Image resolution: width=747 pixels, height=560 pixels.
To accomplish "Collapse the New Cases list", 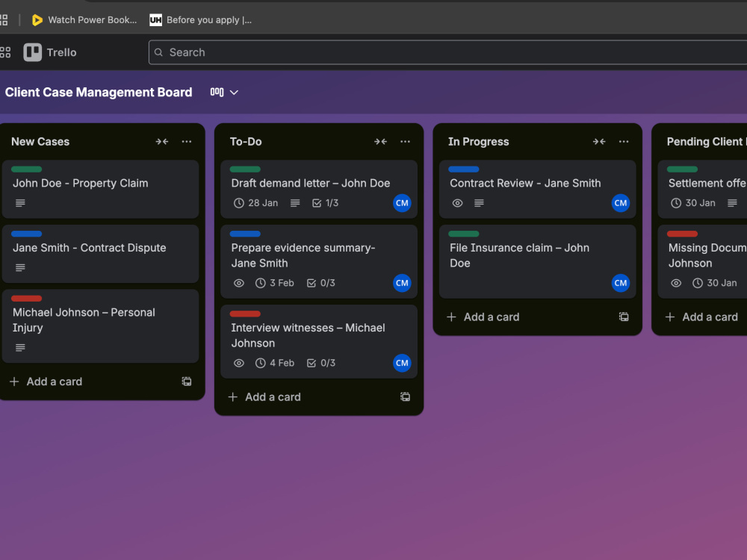I will (162, 141).
